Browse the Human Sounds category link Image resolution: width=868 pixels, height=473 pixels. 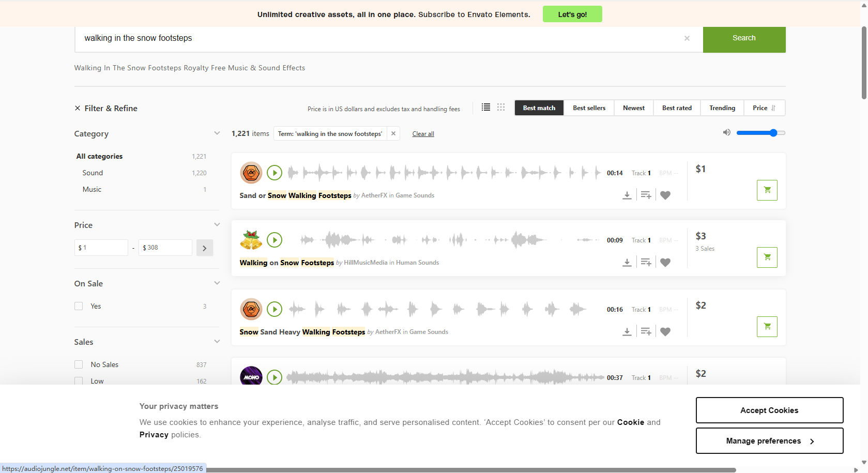pos(417,263)
